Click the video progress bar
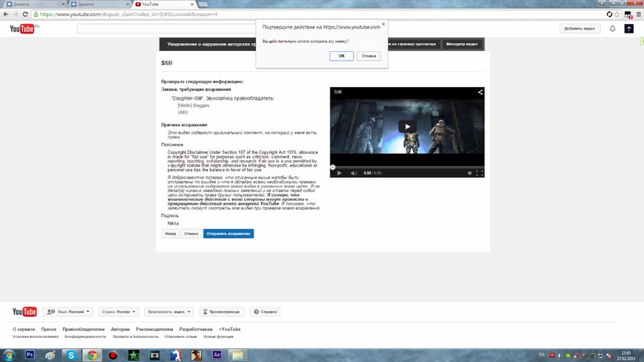644x362 pixels. tap(407, 167)
